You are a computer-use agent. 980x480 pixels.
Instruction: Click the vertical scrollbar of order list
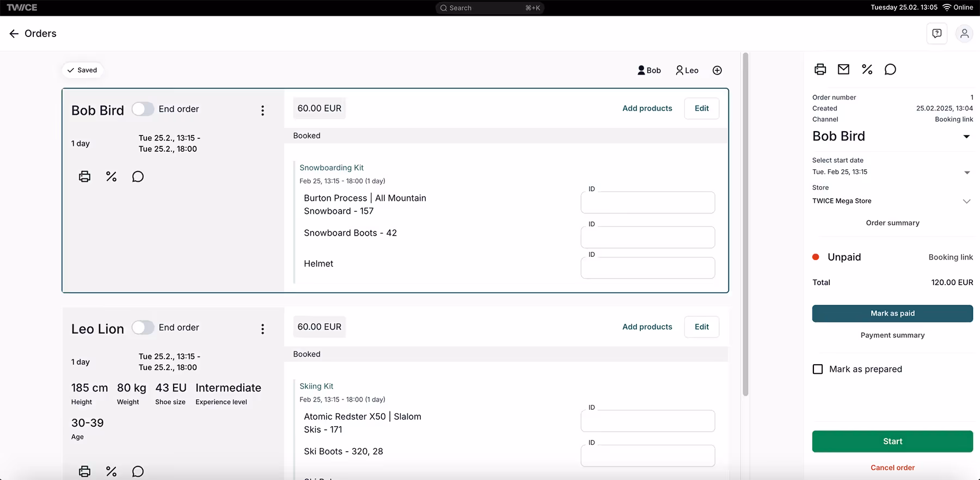(745, 224)
